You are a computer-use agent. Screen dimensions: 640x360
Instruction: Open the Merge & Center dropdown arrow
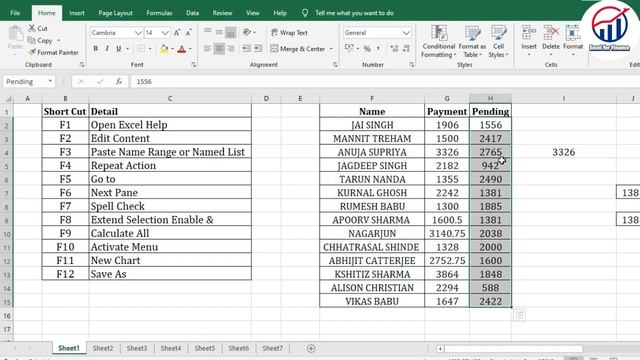(x=331, y=49)
